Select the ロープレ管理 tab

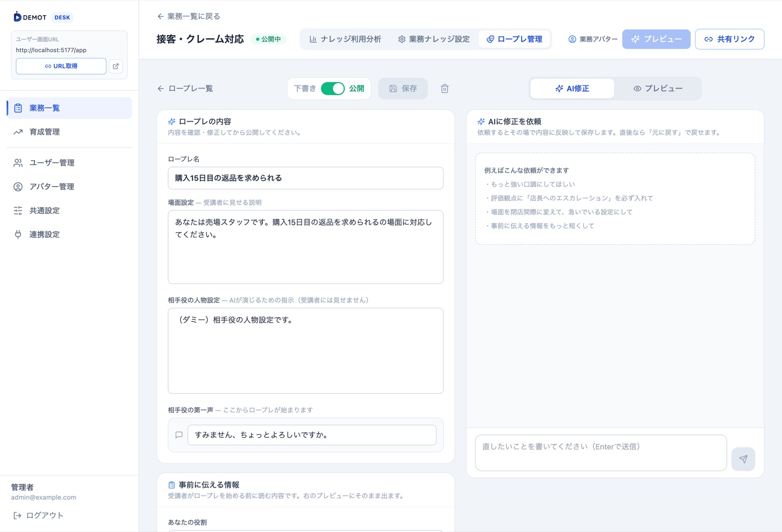(x=514, y=39)
